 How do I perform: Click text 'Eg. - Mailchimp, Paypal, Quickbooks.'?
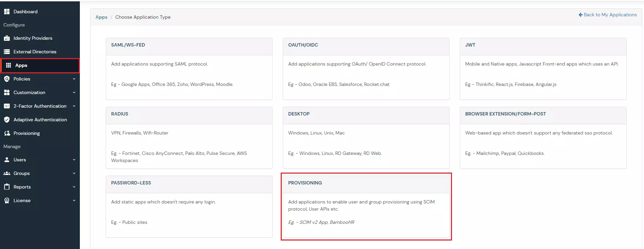click(x=505, y=153)
